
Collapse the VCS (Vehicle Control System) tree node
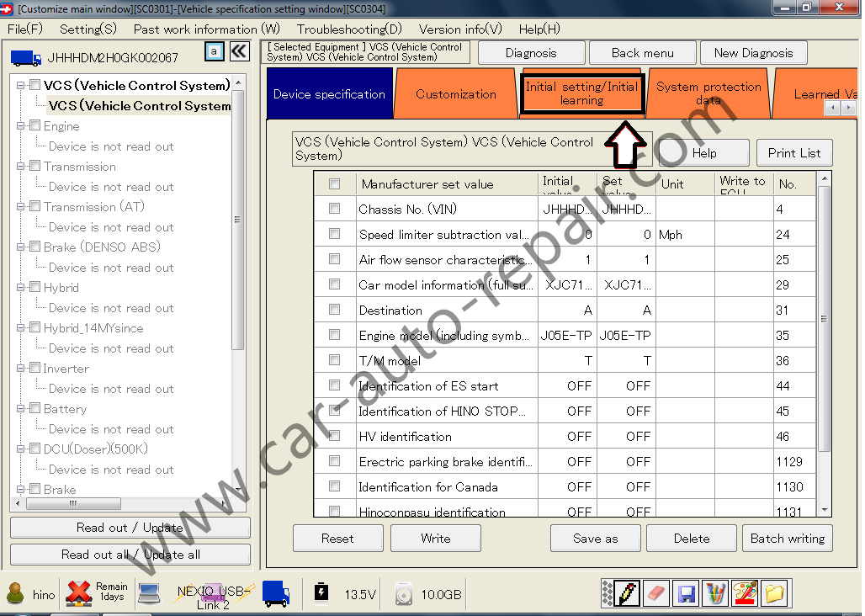(21, 86)
